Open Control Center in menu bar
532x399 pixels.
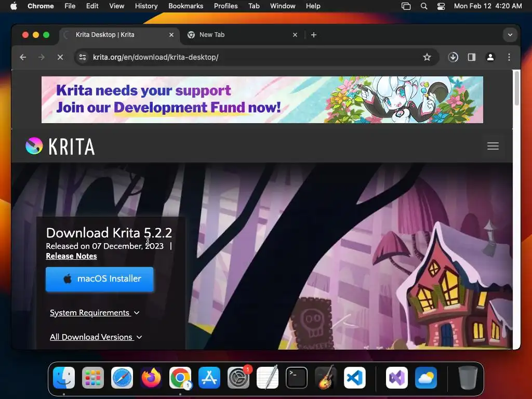point(441,6)
